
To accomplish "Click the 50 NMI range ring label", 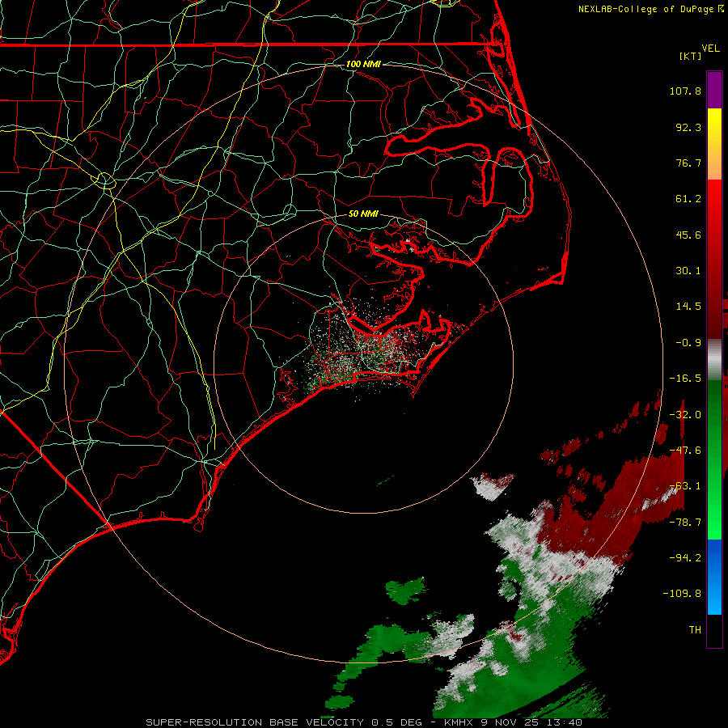I will click(363, 214).
